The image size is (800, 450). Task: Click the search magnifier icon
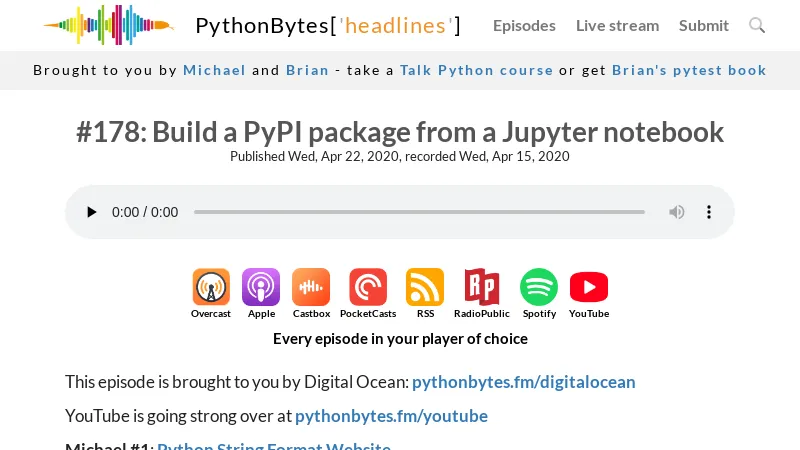[x=757, y=26]
